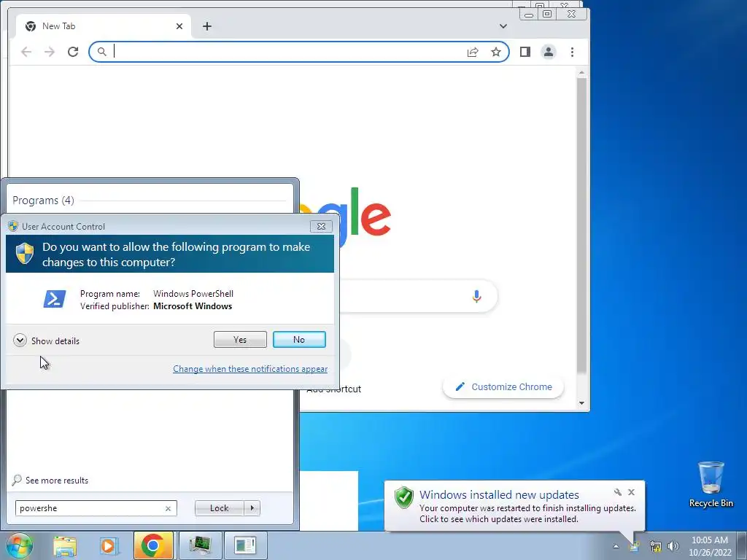The width and height of the screenshot is (747, 560).
Task: Click the wrench icon on the updates notification
Action: point(617,492)
